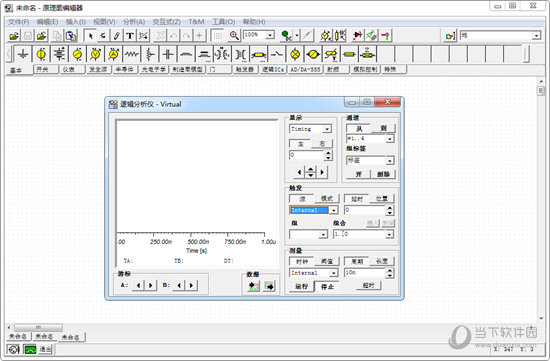Click the green oscilloscope icon in status bar
This screenshot has width=550, height=361.
[x=30, y=349]
